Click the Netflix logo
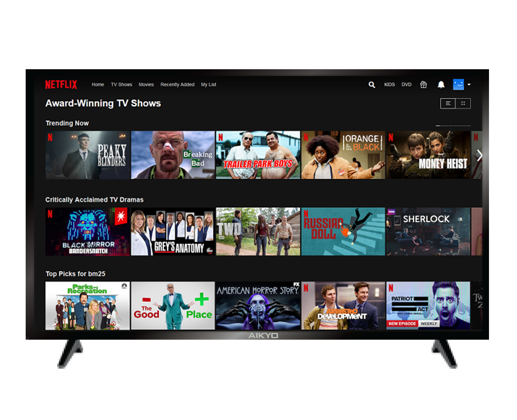 (61, 84)
